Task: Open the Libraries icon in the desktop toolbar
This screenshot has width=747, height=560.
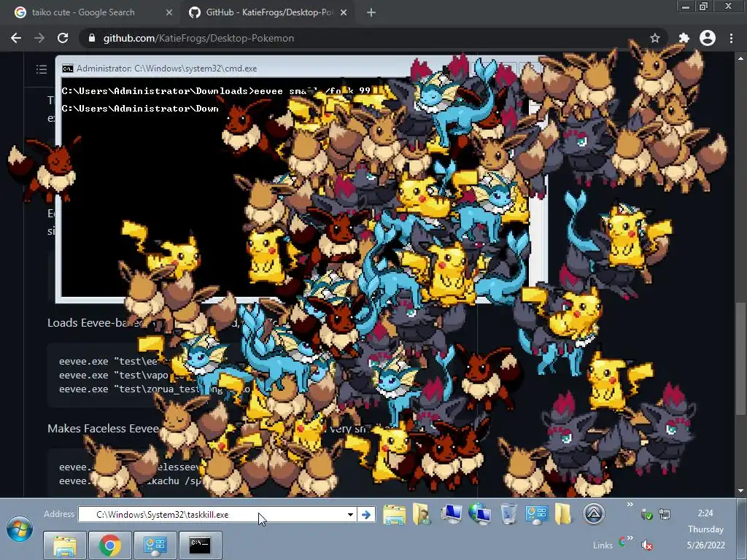Action: pos(395,515)
